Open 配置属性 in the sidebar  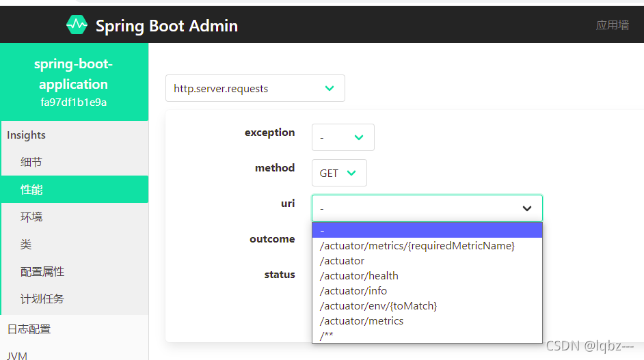42,272
